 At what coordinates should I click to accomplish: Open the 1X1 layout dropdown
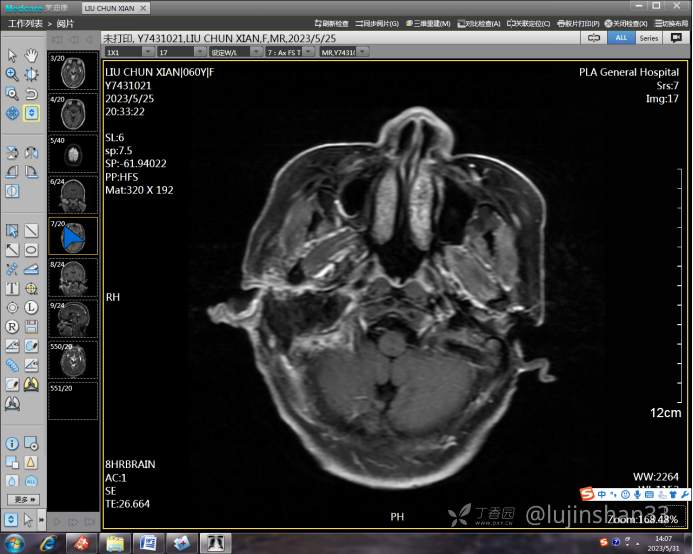click(x=125, y=51)
